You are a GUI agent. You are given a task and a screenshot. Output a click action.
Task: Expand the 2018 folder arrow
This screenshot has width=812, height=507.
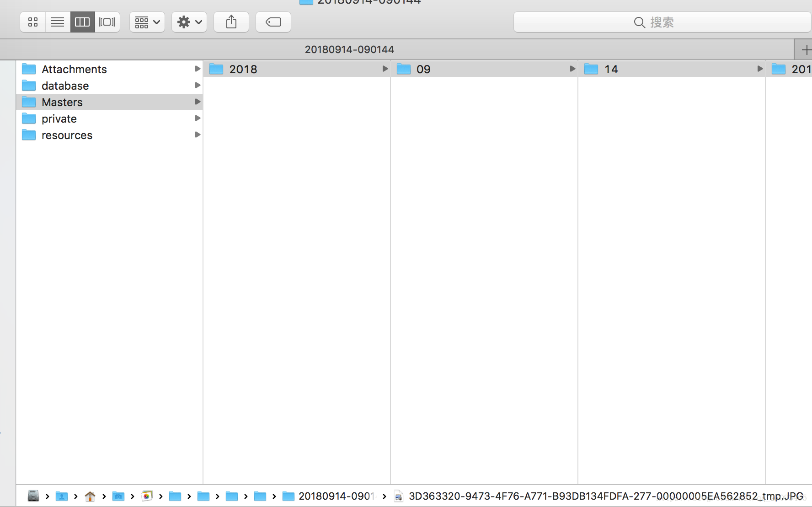pos(385,69)
